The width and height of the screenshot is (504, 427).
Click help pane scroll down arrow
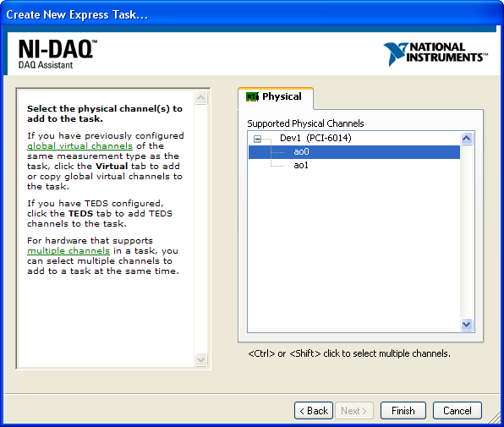click(x=201, y=359)
